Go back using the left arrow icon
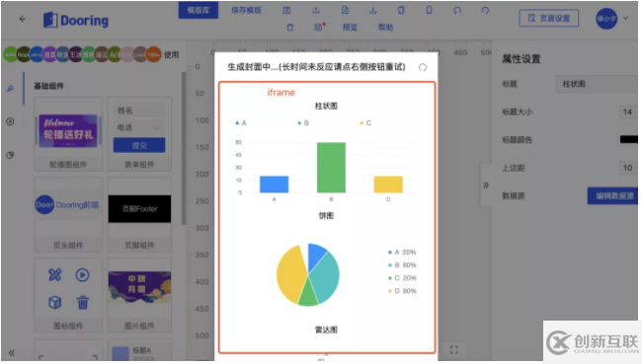Screen dimensions: 642x364 pyautogui.click(x=23, y=19)
